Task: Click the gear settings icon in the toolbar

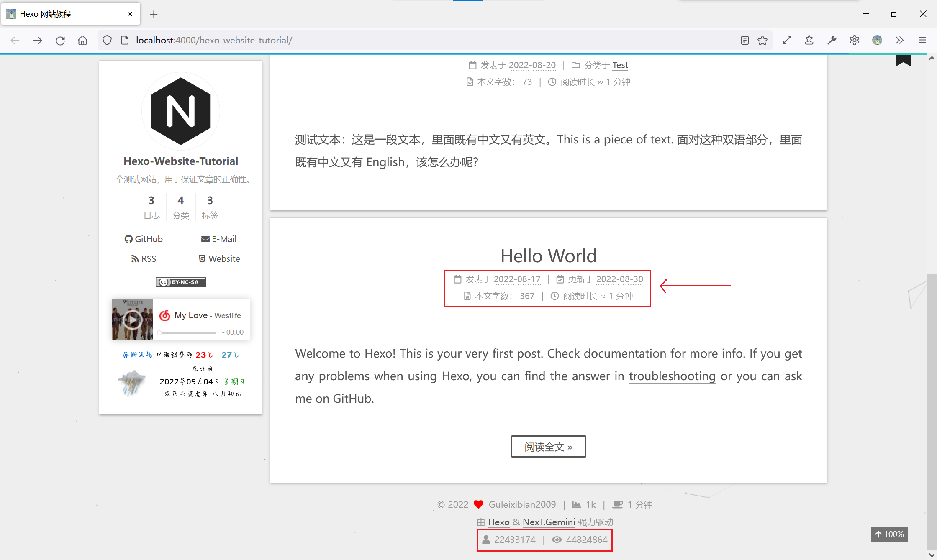Action: click(854, 41)
